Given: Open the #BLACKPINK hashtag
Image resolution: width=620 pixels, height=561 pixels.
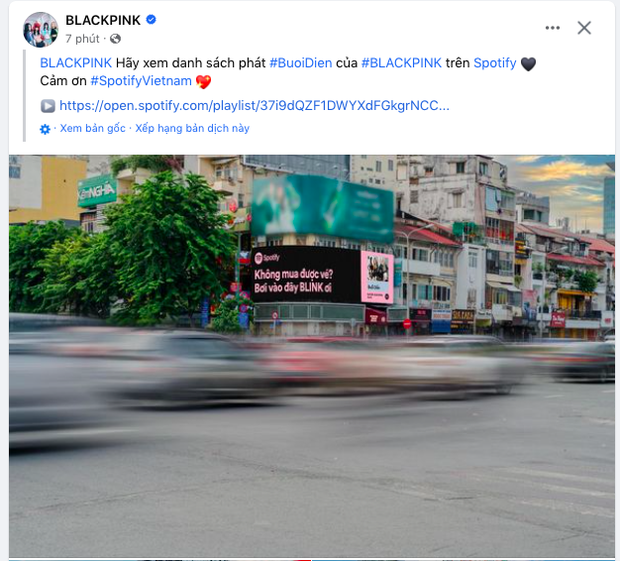Looking at the screenshot, I should click(x=401, y=63).
